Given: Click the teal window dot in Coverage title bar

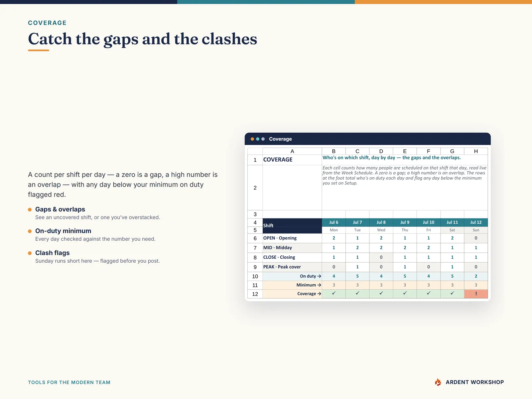Looking at the screenshot, I should click(258, 139).
